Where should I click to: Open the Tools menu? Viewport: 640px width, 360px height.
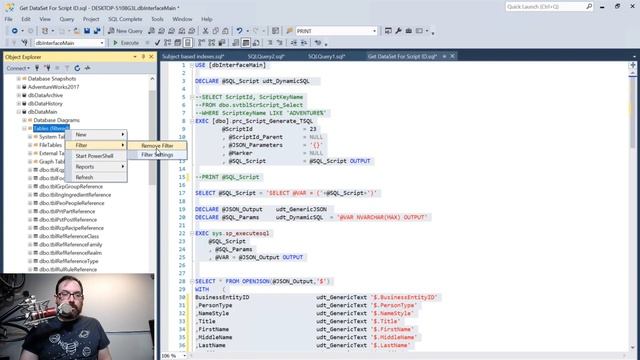coord(157,19)
